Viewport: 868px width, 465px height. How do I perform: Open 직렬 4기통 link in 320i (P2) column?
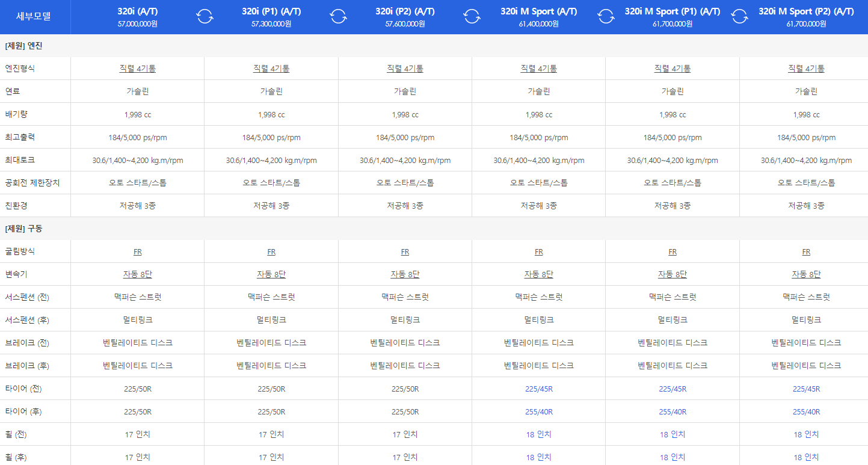pyautogui.click(x=405, y=69)
